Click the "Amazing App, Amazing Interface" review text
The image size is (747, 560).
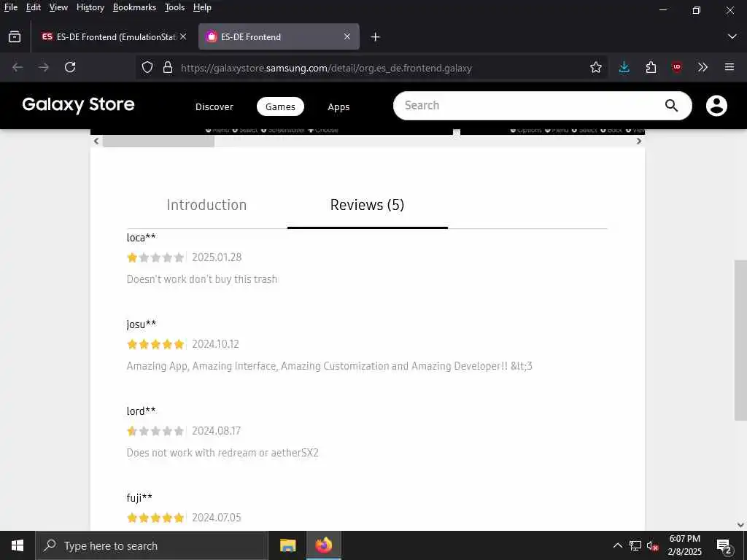coord(330,366)
